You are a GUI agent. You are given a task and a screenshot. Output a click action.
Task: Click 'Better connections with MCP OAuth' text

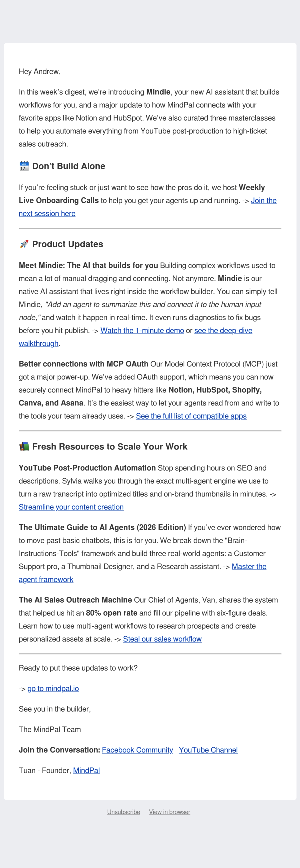(83, 364)
